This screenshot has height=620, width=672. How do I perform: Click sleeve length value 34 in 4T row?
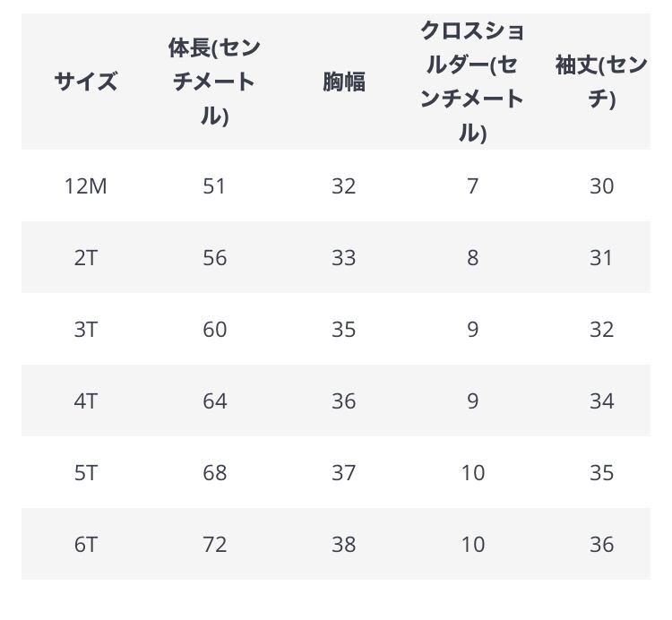coord(601,401)
